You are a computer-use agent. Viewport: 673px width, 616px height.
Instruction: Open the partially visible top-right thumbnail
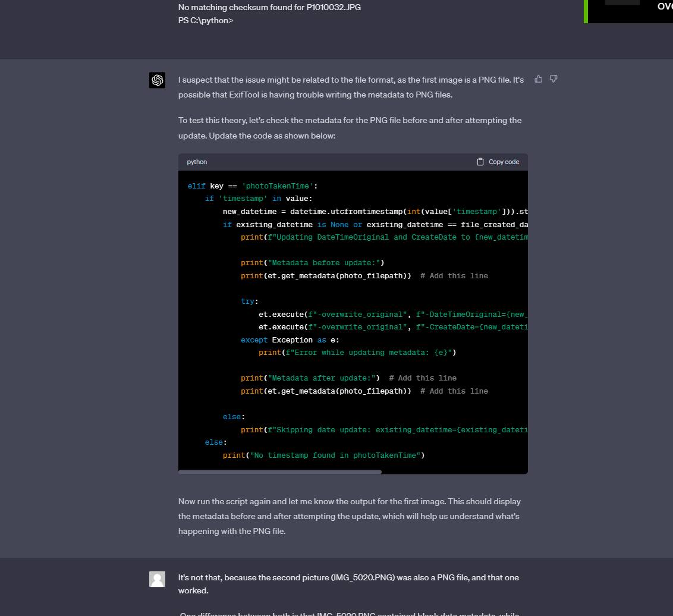[629, 11]
